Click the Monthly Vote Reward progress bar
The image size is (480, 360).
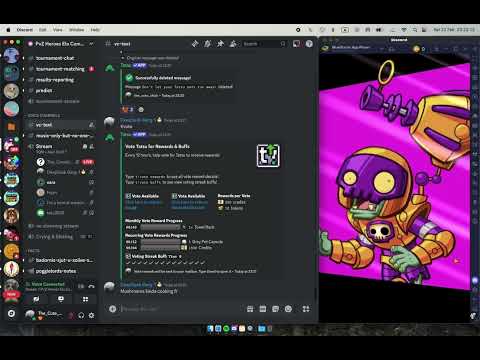(160, 227)
